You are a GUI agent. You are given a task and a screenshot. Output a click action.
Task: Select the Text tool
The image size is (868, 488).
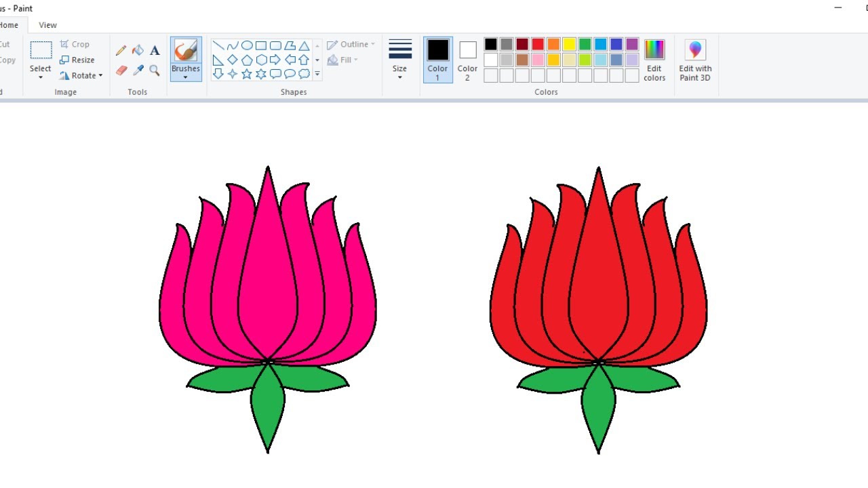click(x=155, y=51)
